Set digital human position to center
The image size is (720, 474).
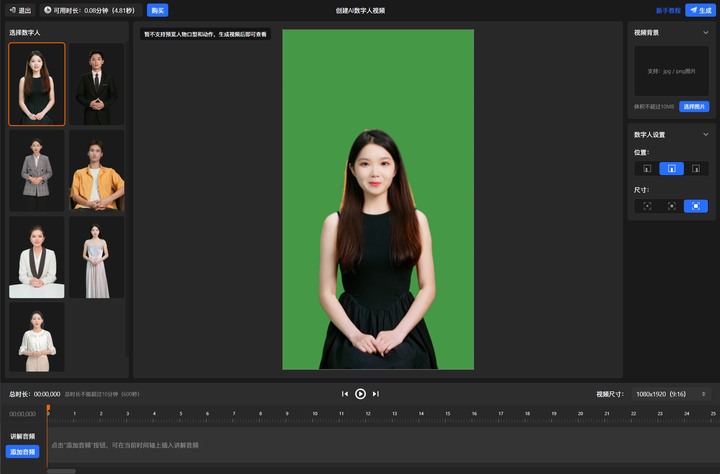[x=672, y=169]
